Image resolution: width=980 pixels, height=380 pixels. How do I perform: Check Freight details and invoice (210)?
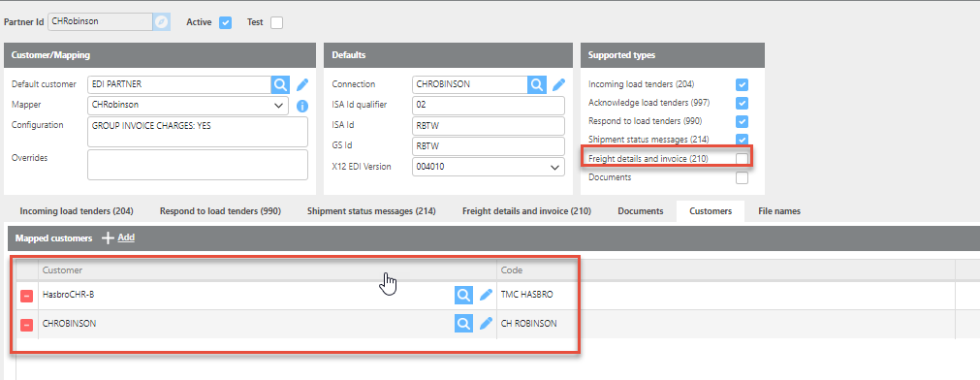(742, 159)
